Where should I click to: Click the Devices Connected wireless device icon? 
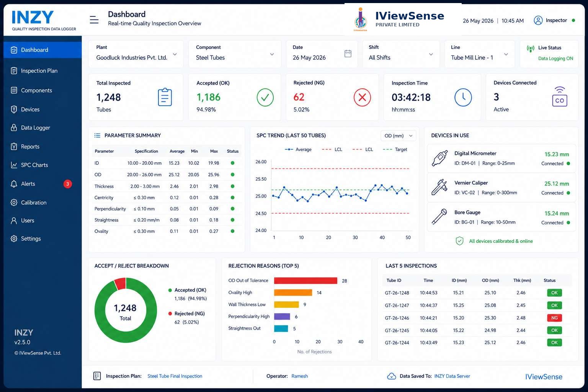[x=560, y=96]
